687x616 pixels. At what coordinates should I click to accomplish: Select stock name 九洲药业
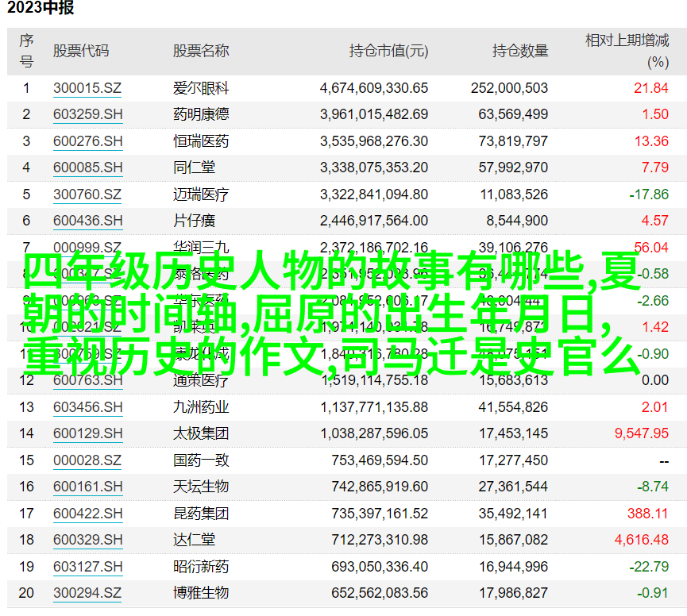201,407
